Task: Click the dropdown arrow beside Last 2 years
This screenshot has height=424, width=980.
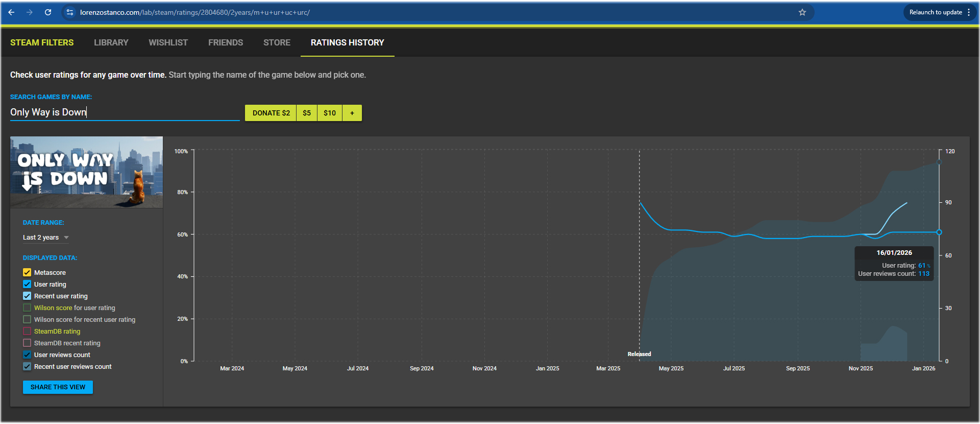Action: pyautogui.click(x=66, y=238)
